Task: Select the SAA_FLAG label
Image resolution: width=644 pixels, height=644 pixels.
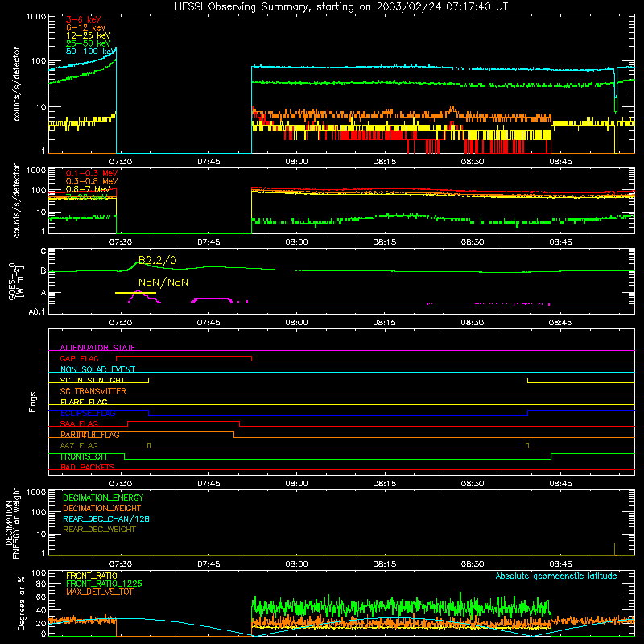Action: point(79,424)
